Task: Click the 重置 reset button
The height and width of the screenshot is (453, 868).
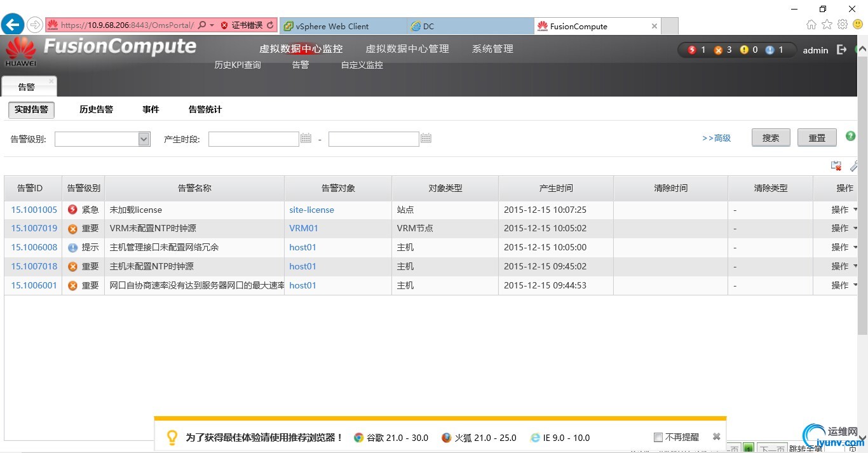Action: pyautogui.click(x=817, y=138)
